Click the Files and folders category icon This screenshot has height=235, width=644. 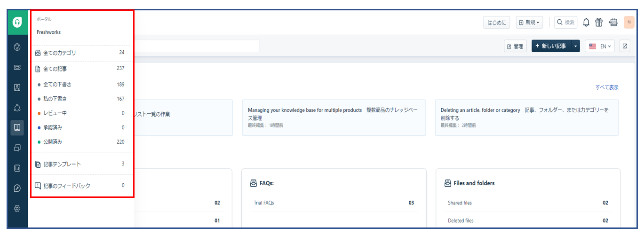tap(448, 183)
